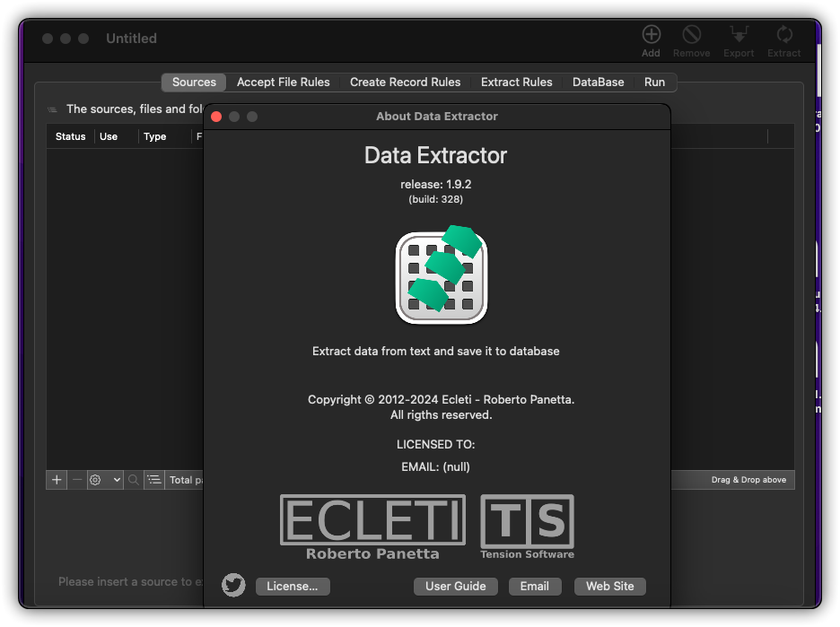Open the User Guide button
This screenshot has height=627, width=840.
click(455, 586)
